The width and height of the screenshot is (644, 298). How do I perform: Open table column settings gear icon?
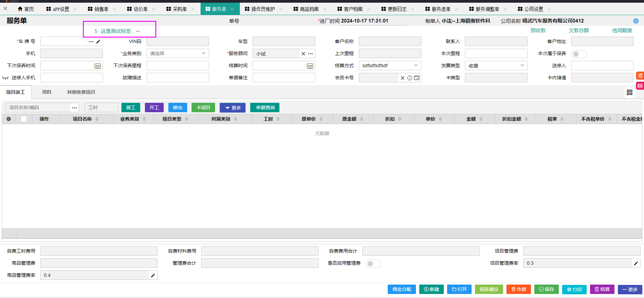coord(9,119)
